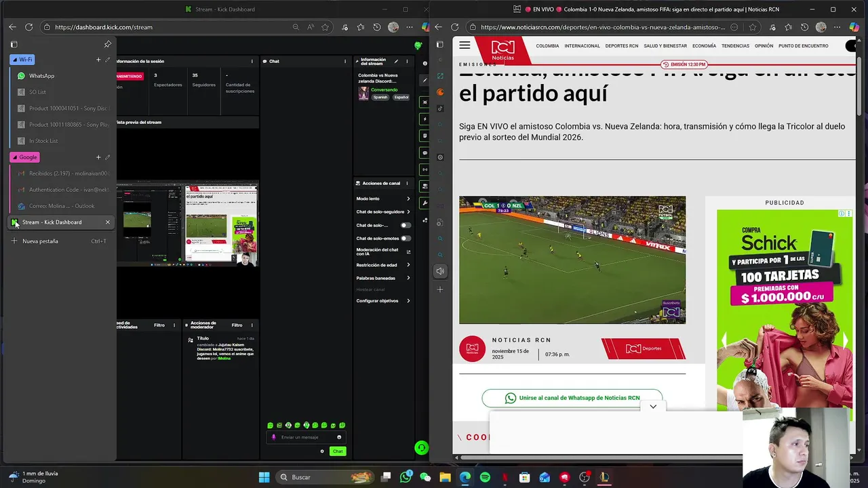This screenshot has height=488, width=868.
Task: Select the Spanish tag in stream info
Action: click(x=380, y=97)
